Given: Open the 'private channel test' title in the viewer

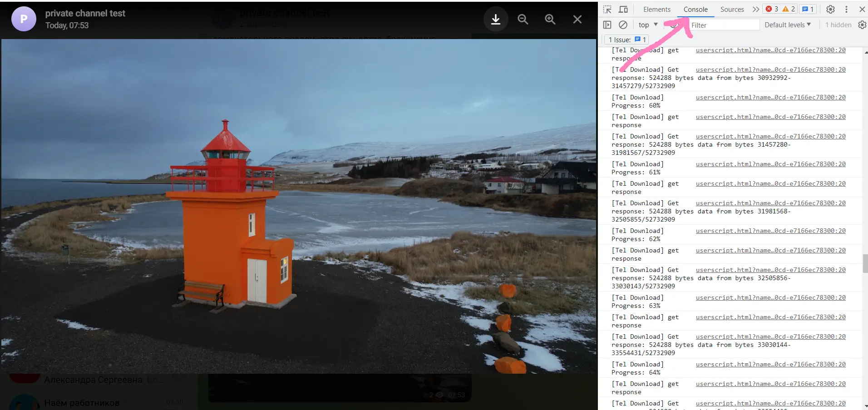Looking at the screenshot, I should coord(85,14).
